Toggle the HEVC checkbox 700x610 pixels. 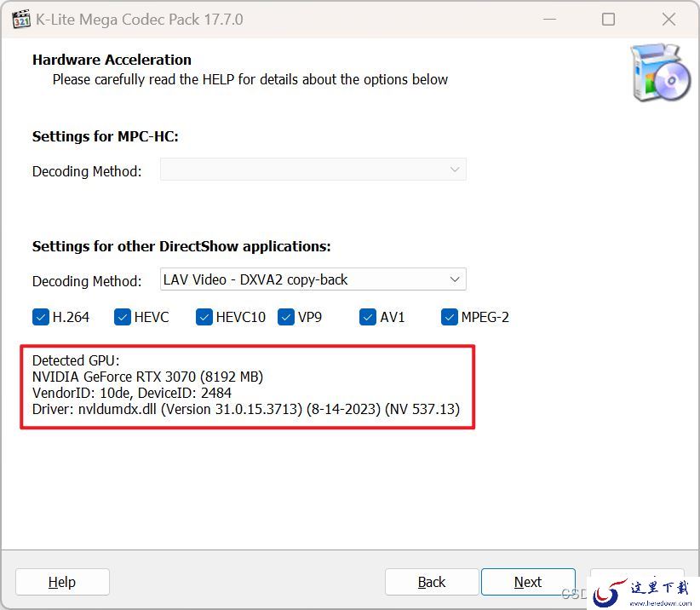pos(123,317)
